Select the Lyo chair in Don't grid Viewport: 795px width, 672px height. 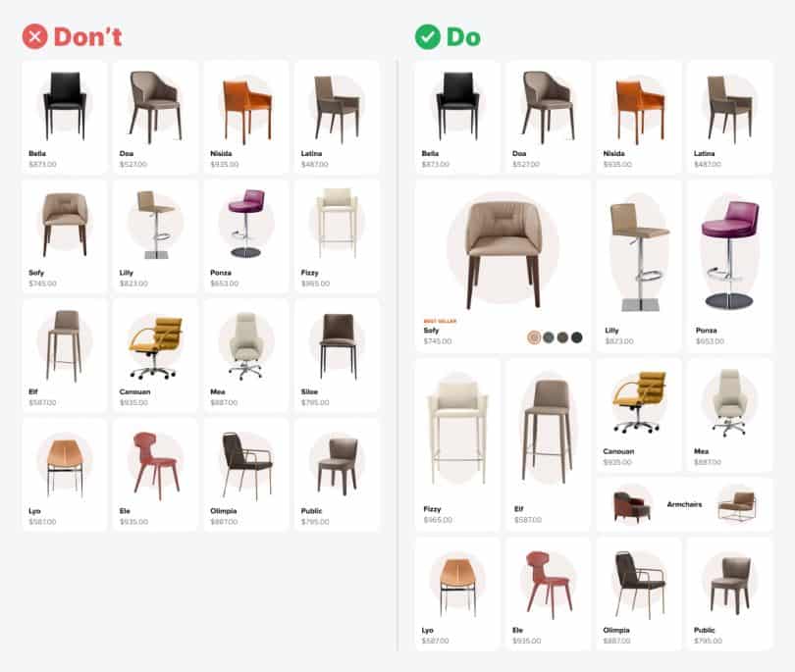pyautogui.click(x=65, y=475)
